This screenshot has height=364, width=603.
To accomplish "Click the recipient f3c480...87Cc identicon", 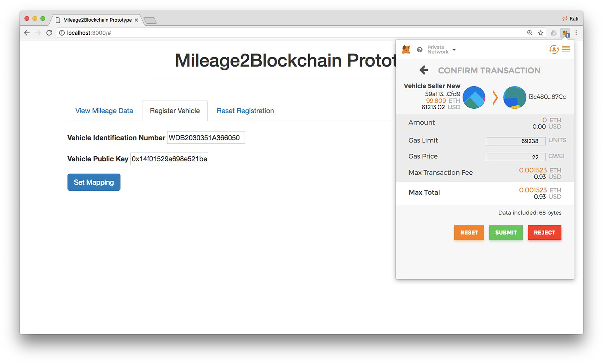I will (515, 97).
